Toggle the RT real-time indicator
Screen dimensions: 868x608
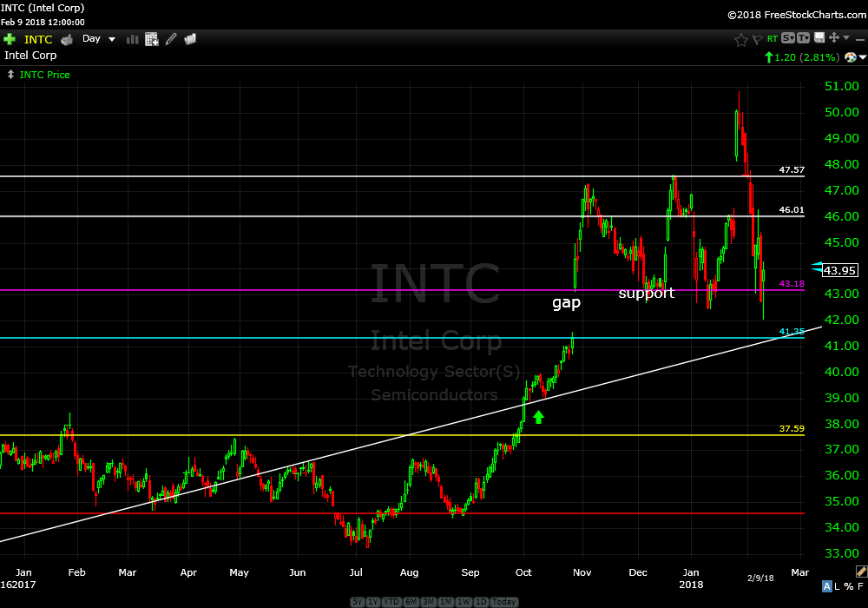click(772, 39)
